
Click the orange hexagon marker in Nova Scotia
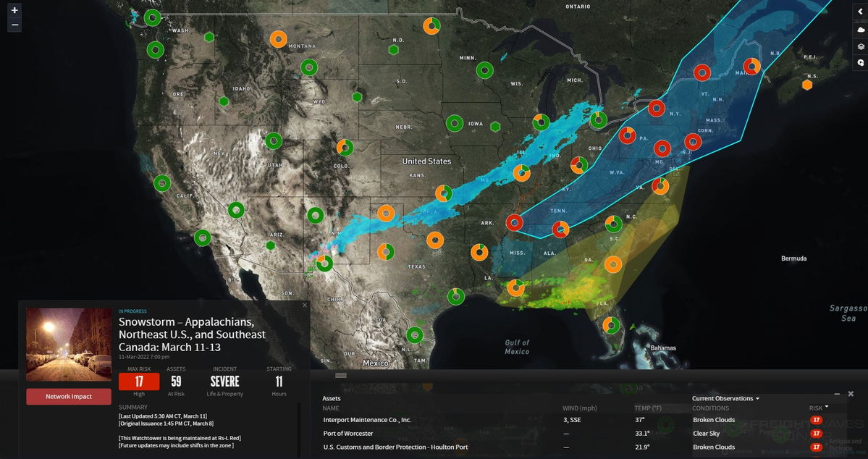pos(807,85)
